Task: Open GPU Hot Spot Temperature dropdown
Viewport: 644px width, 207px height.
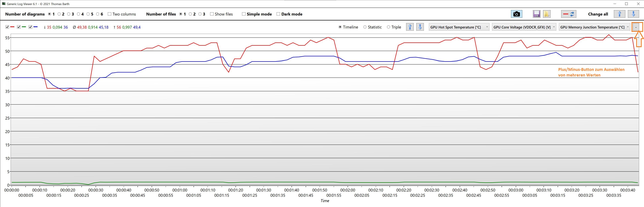Action: 459,27
